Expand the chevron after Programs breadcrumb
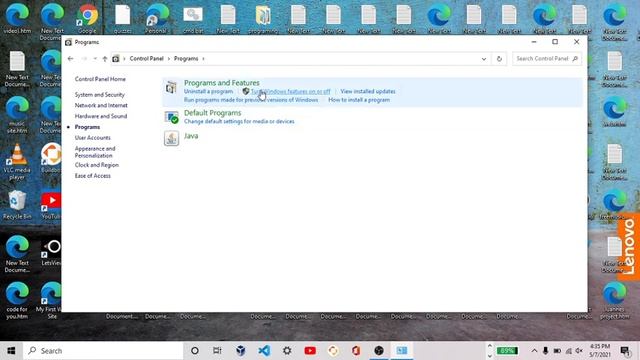Screen dimensions: 640x360 (203, 59)
